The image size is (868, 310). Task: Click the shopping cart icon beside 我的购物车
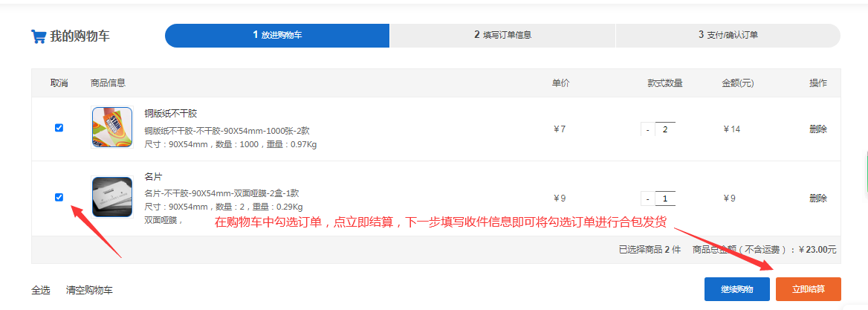tap(39, 36)
